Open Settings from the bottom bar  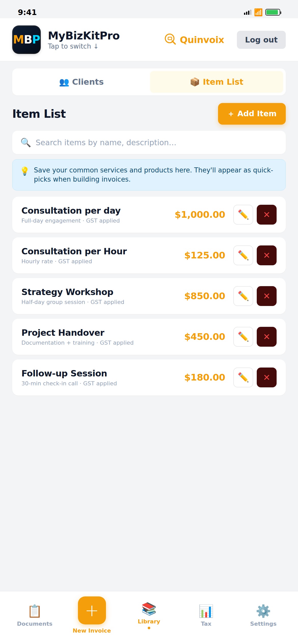tap(263, 615)
